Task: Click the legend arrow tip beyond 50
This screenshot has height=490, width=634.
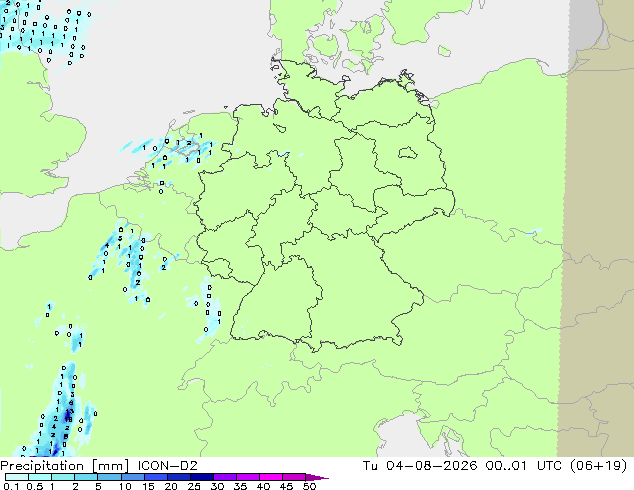Action: [x=318, y=477]
